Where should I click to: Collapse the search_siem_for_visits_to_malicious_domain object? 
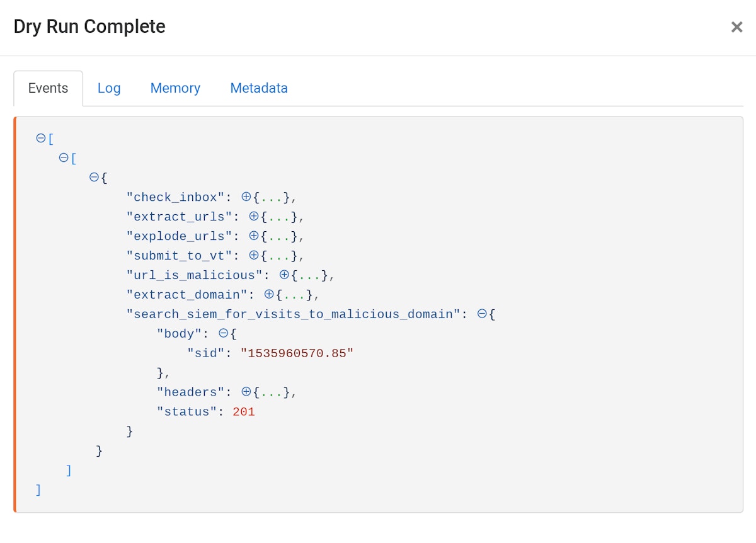click(482, 314)
